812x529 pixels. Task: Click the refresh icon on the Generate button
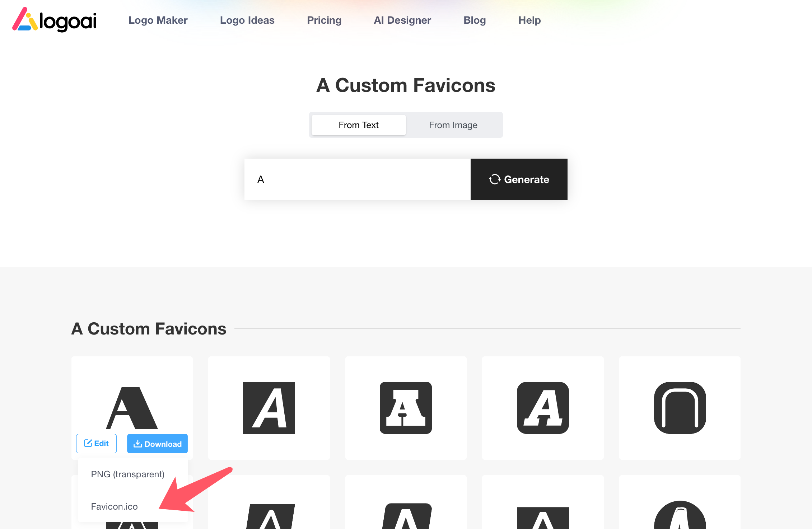click(495, 179)
